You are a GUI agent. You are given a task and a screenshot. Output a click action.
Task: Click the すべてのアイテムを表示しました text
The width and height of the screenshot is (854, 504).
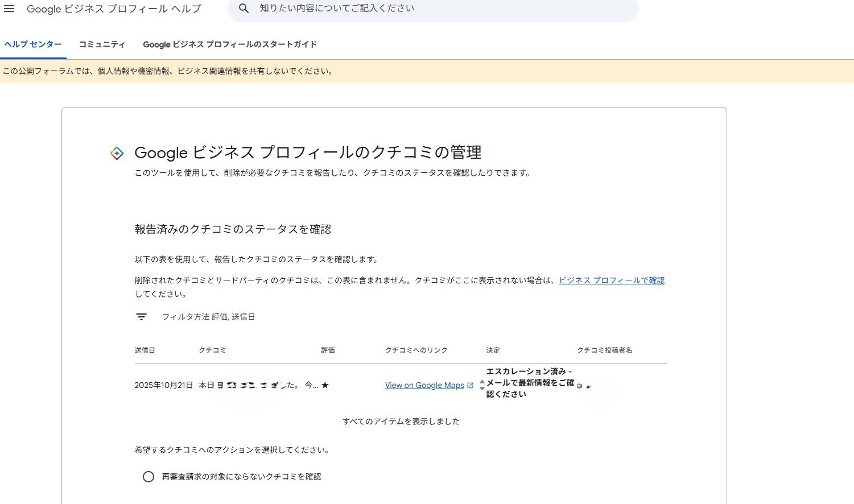[401, 422]
